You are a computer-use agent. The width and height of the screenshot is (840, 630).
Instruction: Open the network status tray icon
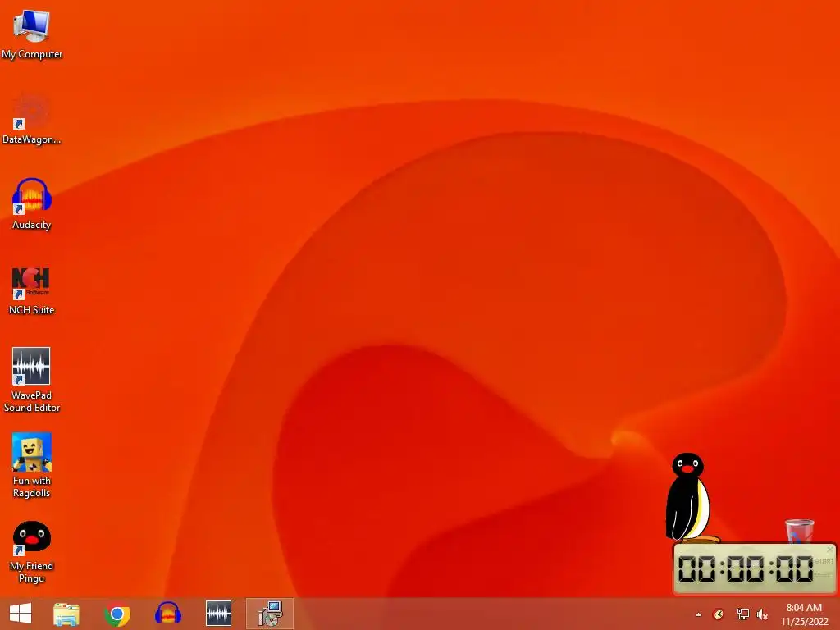[x=742, y=614]
